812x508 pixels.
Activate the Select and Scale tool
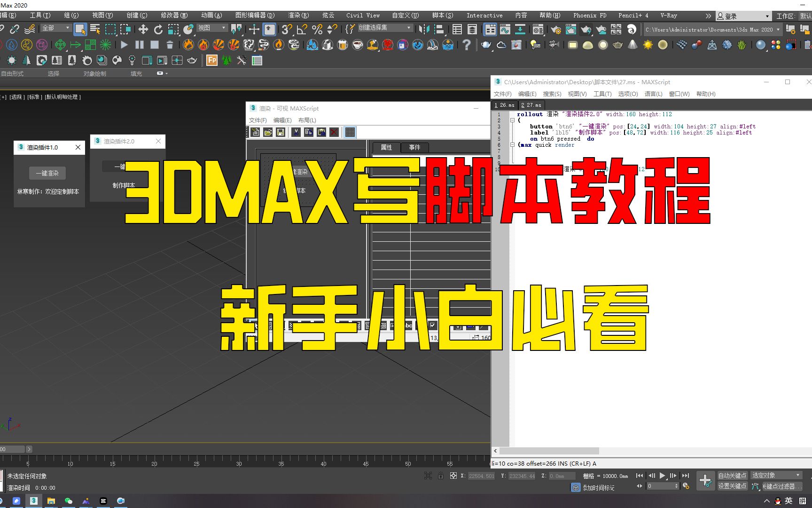click(x=172, y=29)
